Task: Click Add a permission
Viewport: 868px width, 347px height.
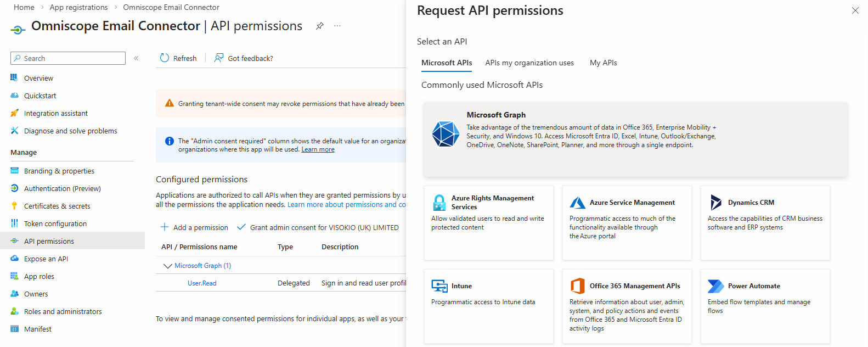Action: [195, 227]
